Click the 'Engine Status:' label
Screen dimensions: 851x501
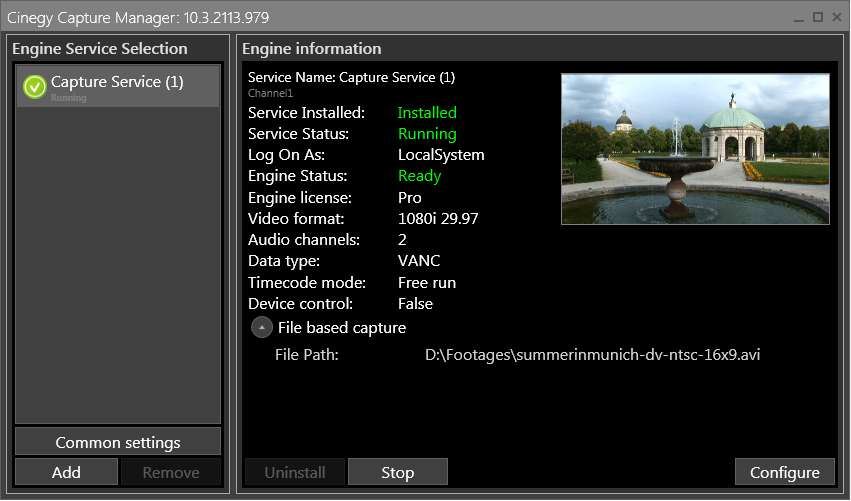point(297,176)
